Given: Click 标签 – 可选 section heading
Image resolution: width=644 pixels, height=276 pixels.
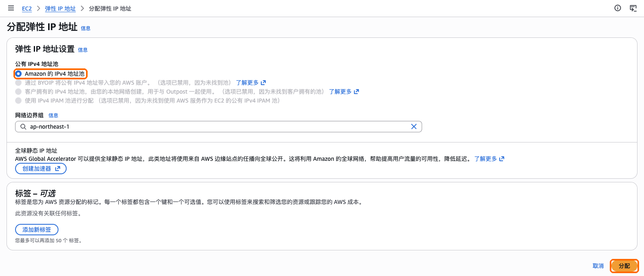Looking at the screenshot, I should (x=35, y=193).
